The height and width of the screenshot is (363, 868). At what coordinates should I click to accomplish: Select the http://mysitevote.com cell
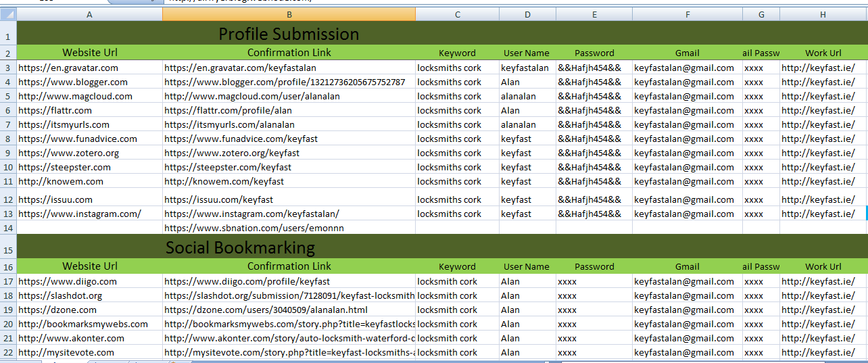tap(90, 352)
